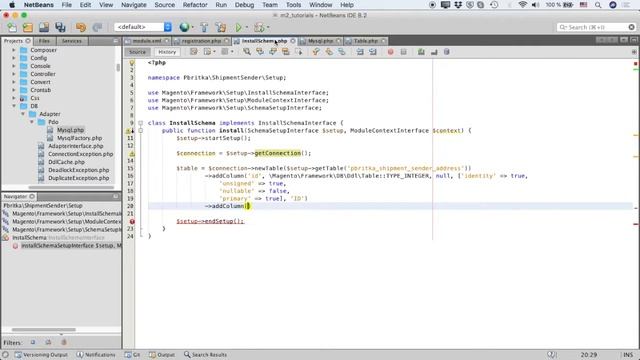640x360 pixels.
Task: Open Versioning Output window
Action: (x=41, y=355)
